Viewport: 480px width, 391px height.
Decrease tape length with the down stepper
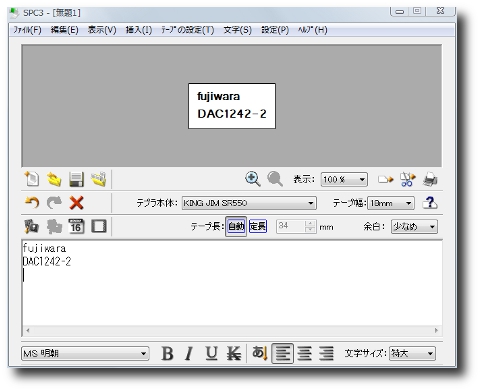pyautogui.click(x=310, y=230)
